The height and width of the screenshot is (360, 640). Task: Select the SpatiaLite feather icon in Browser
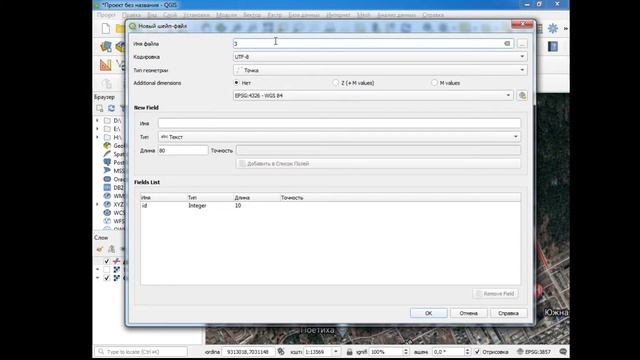coord(107,154)
